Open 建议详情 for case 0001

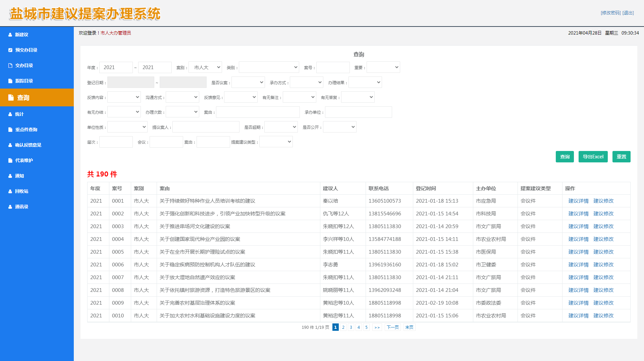[578, 201]
